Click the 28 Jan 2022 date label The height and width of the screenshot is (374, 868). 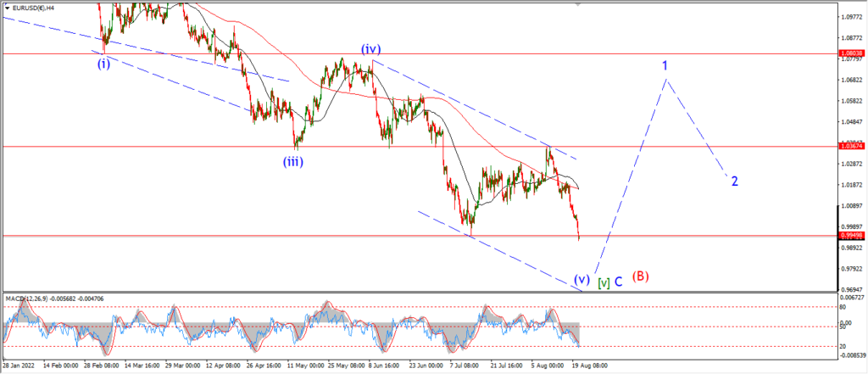pos(19,366)
